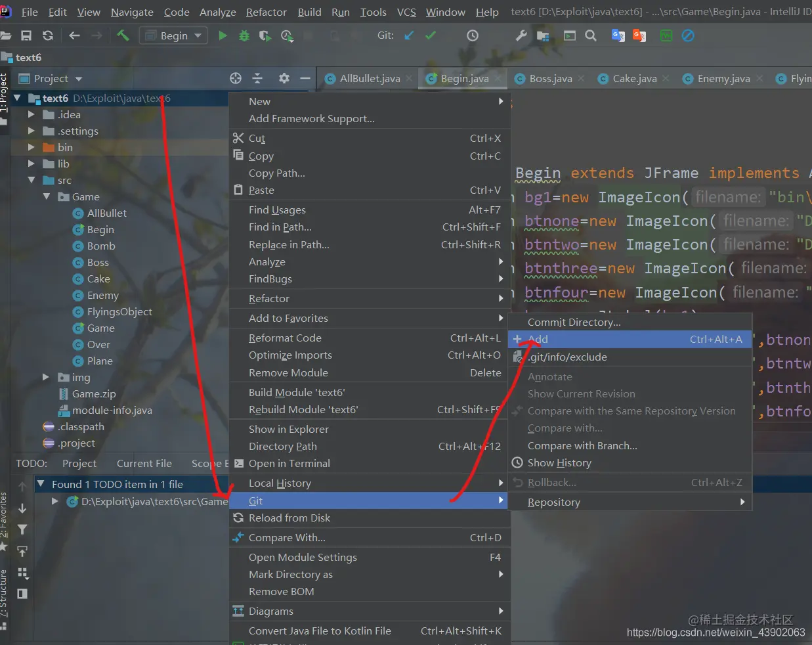Open Settings wrench icon

(521, 35)
